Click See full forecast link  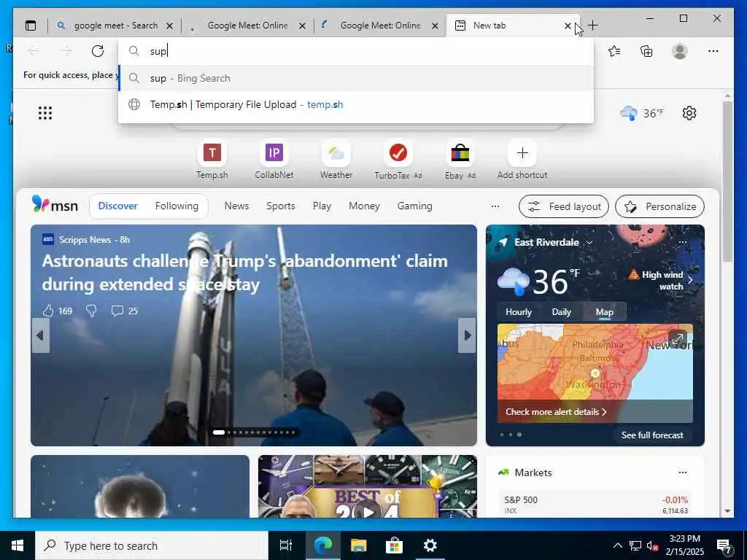[652, 435]
